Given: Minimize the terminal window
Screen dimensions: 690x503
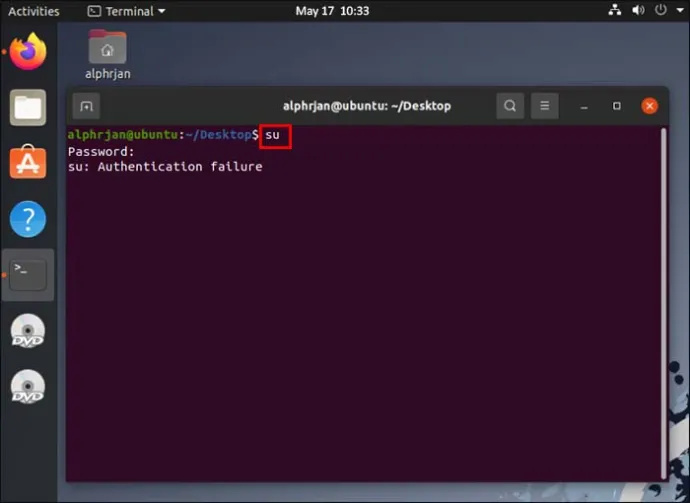Looking at the screenshot, I should click(584, 106).
